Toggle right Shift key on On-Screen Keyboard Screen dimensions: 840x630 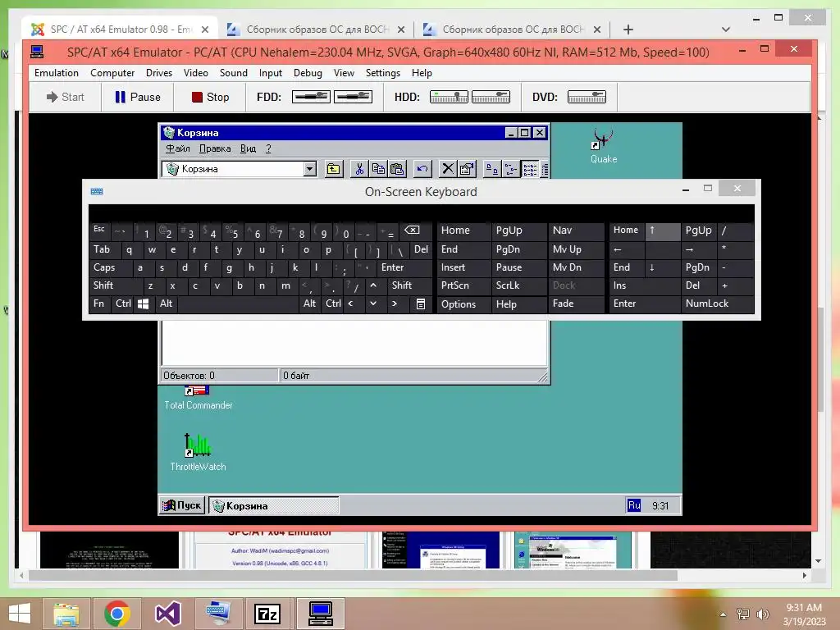point(409,285)
